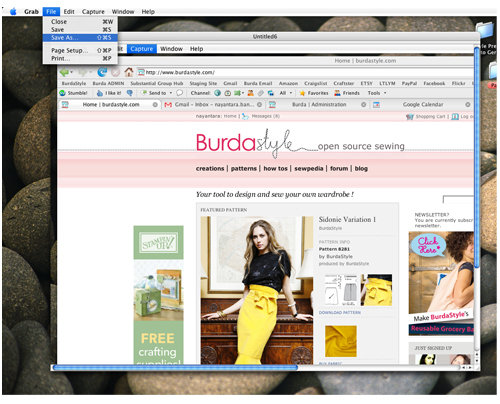Open the Friends toolbar icon

point(338,93)
